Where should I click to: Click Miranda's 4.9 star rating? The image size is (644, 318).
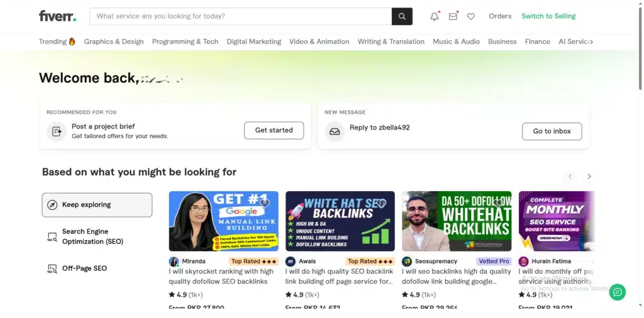click(186, 295)
